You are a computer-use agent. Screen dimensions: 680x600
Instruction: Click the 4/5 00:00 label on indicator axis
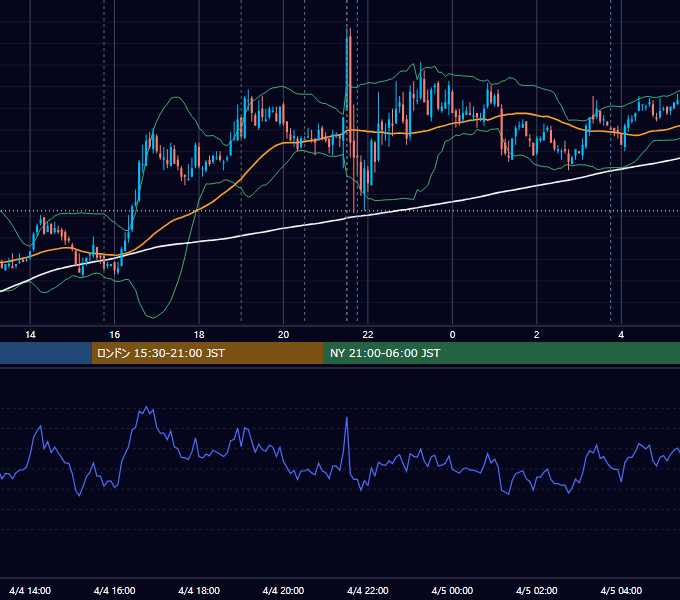[452, 590]
